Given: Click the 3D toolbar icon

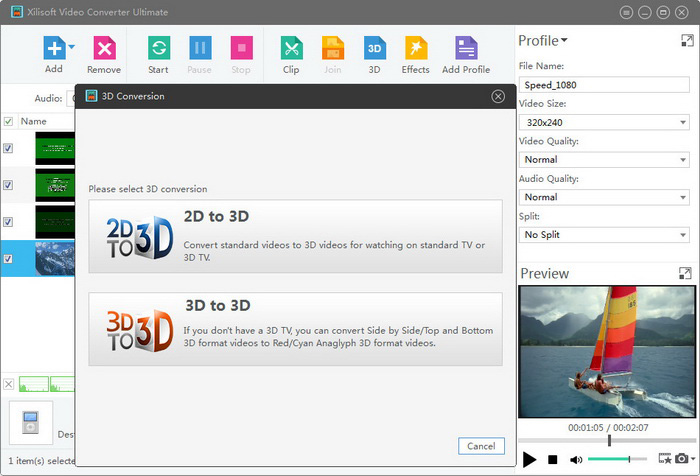Looking at the screenshot, I should tap(374, 48).
